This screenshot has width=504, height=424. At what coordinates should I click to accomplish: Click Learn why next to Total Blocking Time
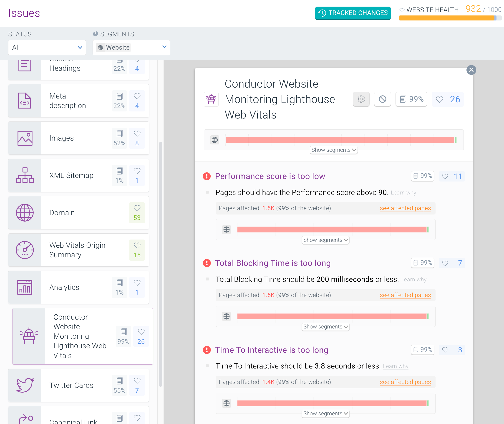pyautogui.click(x=414, y=280)
